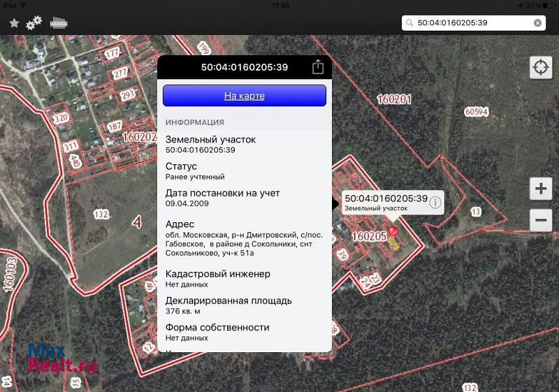Select the 'Адрес' row in info panel

click(x=244, y=239)
